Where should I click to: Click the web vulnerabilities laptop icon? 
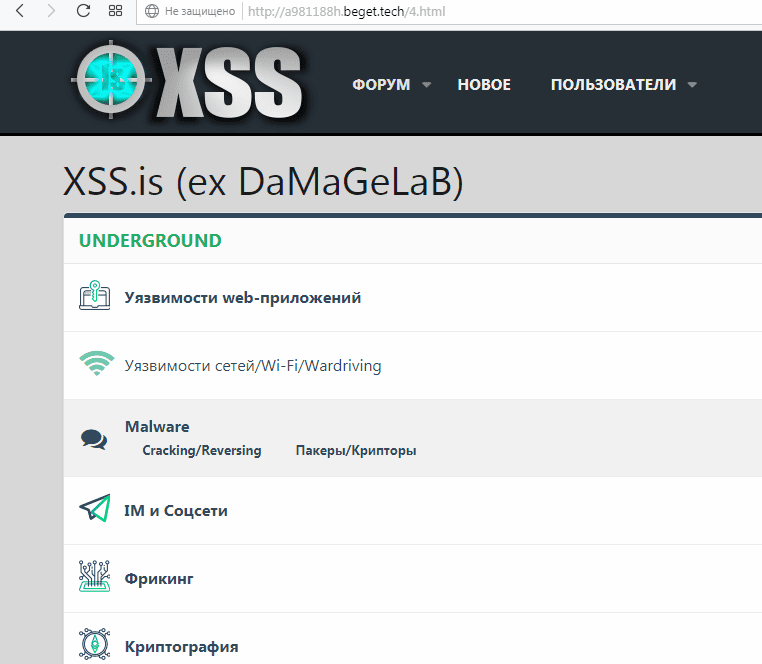94,297
